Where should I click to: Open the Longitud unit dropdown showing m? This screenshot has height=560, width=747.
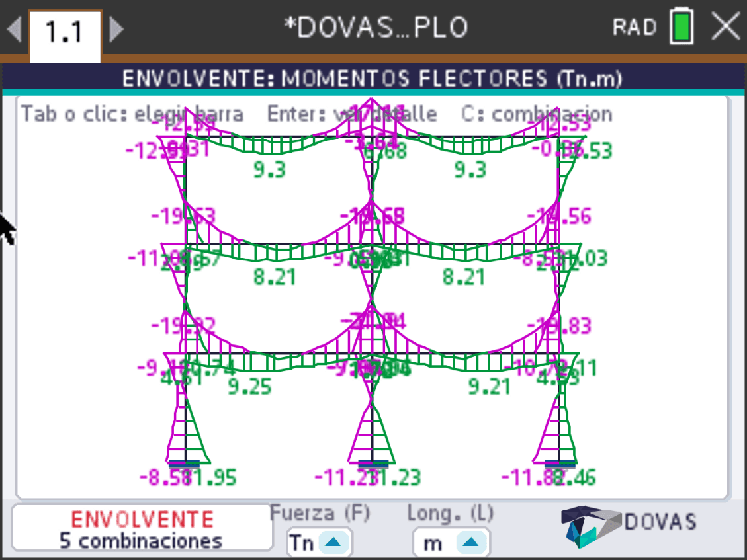click(x=451, y=542)
